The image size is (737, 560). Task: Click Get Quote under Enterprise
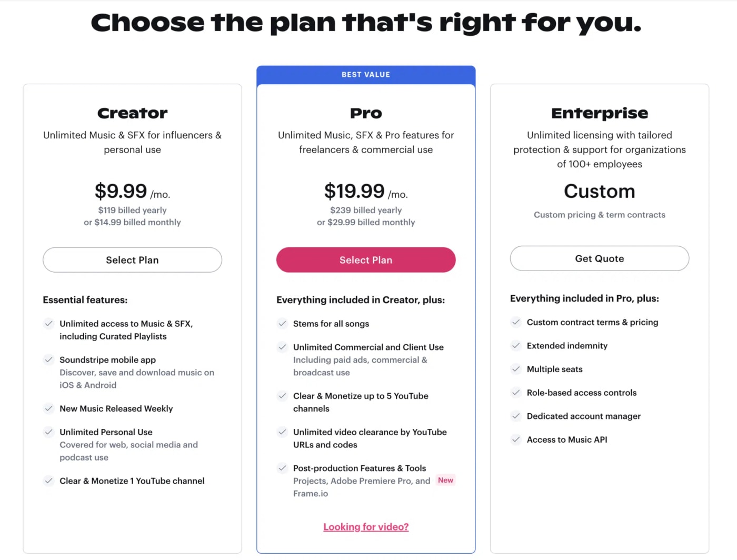[x=599, y=258]
